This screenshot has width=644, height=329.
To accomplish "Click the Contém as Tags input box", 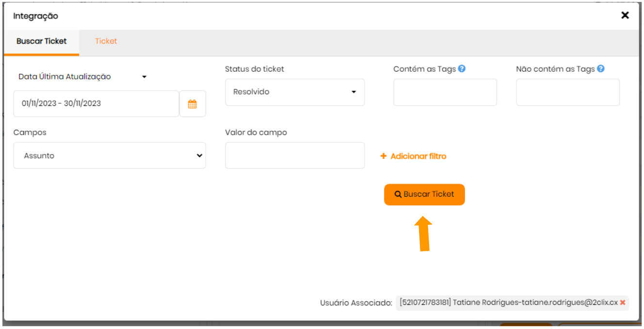I will [x=445, y=92].
